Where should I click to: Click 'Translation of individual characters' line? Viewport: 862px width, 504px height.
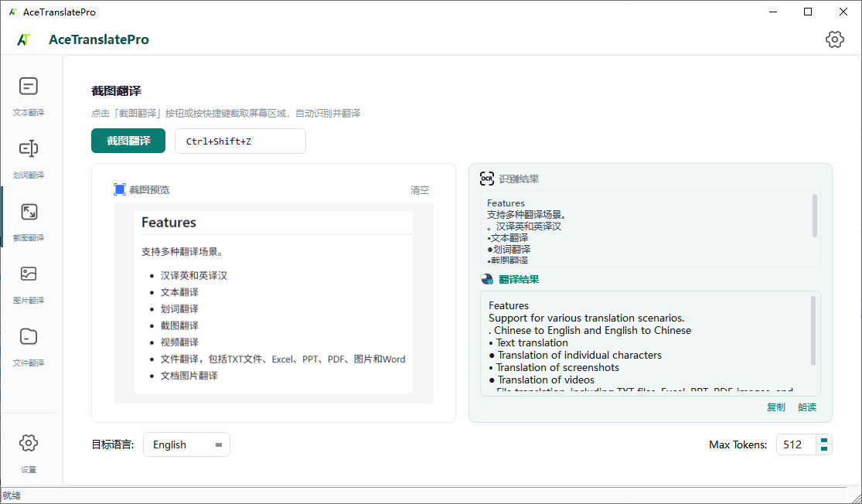coord(579,355)
